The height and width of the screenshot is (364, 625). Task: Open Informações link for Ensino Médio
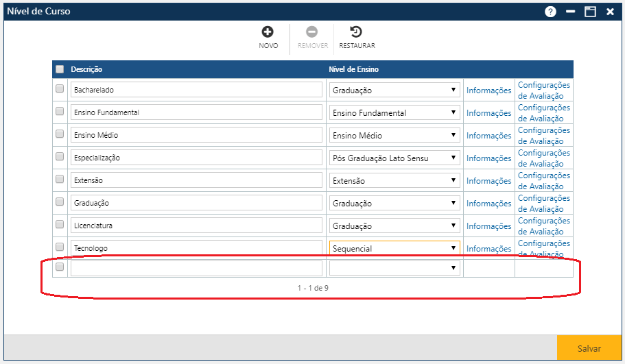[488, 136]
